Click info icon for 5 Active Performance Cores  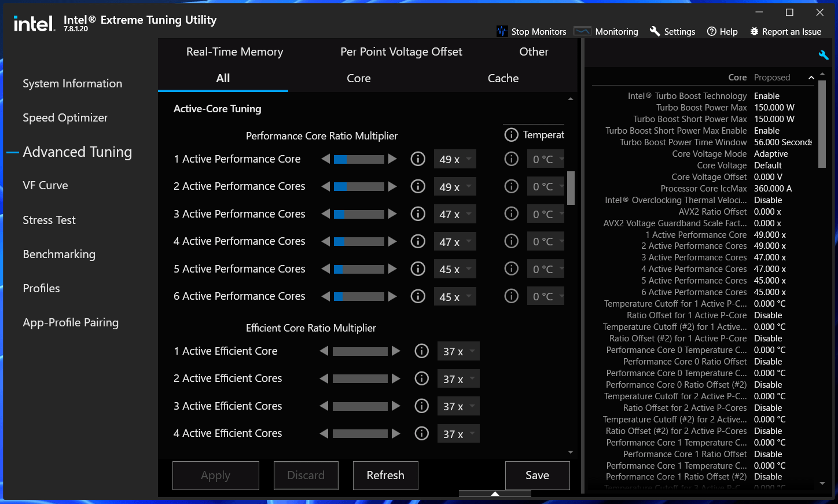tap(418, 268)
